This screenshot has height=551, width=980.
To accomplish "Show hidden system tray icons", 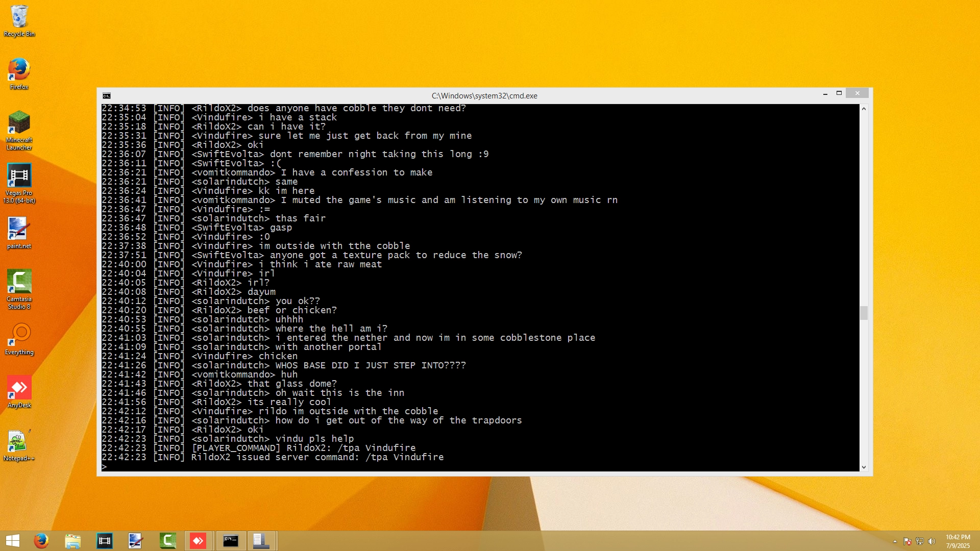I will pos(895,541).
